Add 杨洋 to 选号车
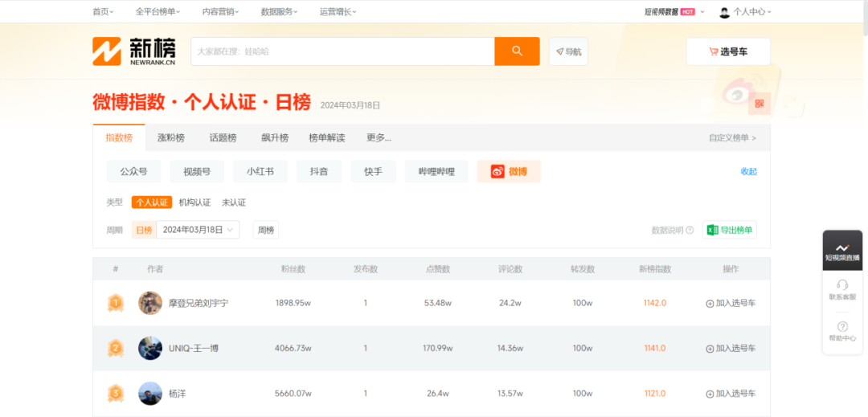The width and height of the screenshot is (868, 417). 731,394
